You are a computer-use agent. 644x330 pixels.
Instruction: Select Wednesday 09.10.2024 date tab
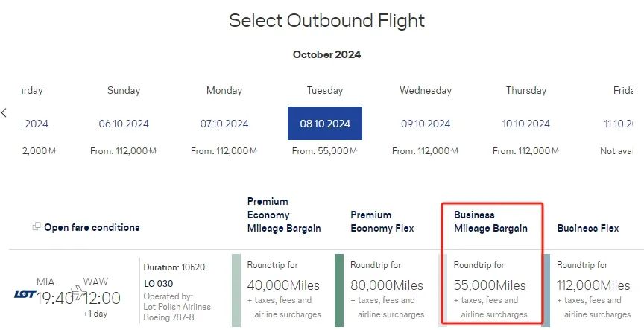point(426,122)
